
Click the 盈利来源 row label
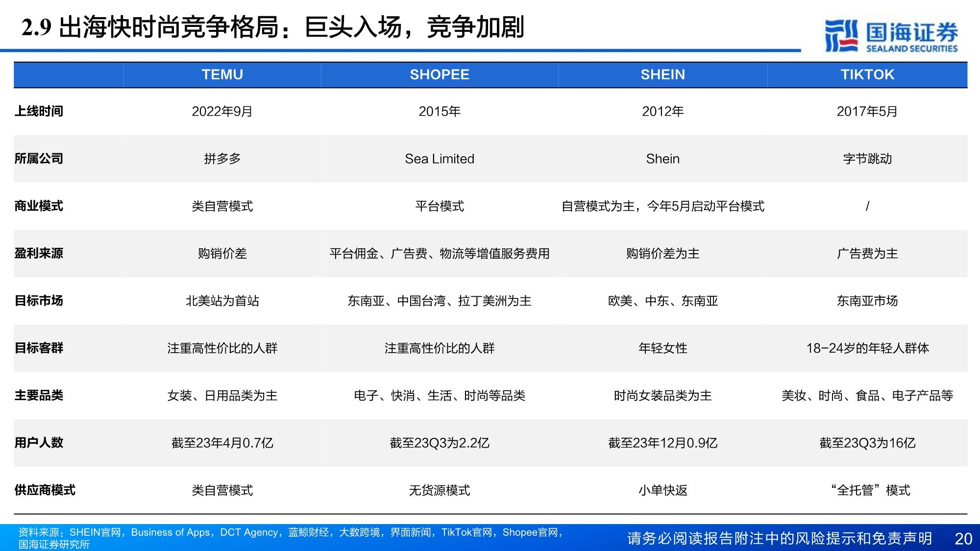[x=39, y=253]
